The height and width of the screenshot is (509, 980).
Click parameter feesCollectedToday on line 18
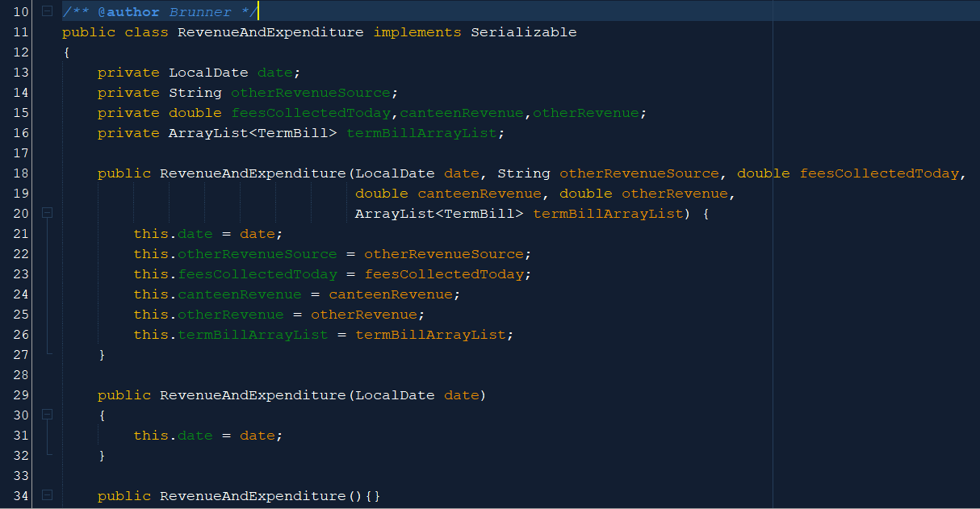coord(879,173)
